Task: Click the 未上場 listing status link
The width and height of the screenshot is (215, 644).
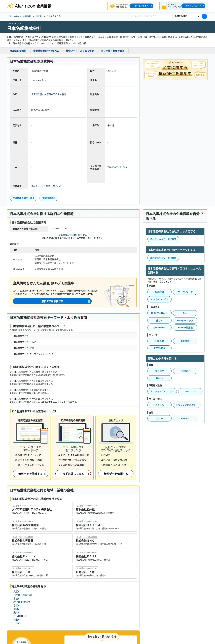Action: click(x=111, y=126)
